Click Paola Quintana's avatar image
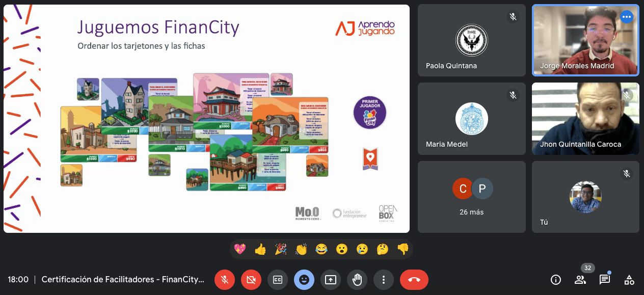Screen dimensions: 644x295 click(472, 41)
